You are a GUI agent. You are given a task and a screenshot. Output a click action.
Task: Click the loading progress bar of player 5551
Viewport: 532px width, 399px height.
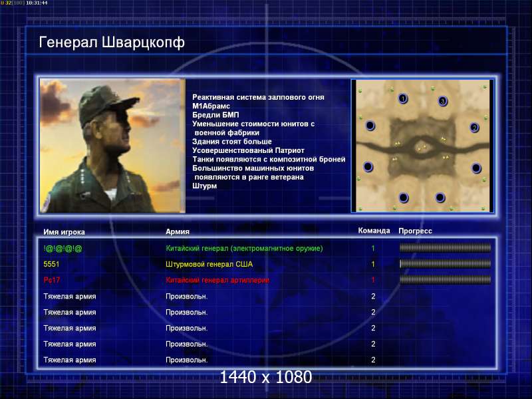(x=445, y=263)
